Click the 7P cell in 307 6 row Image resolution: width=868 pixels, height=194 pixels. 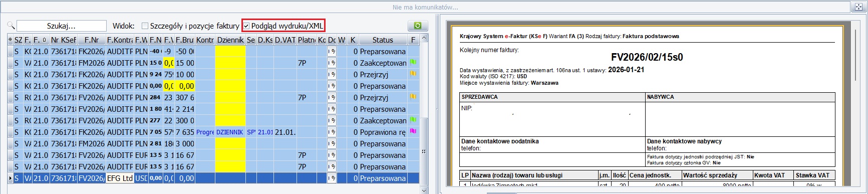307,97
